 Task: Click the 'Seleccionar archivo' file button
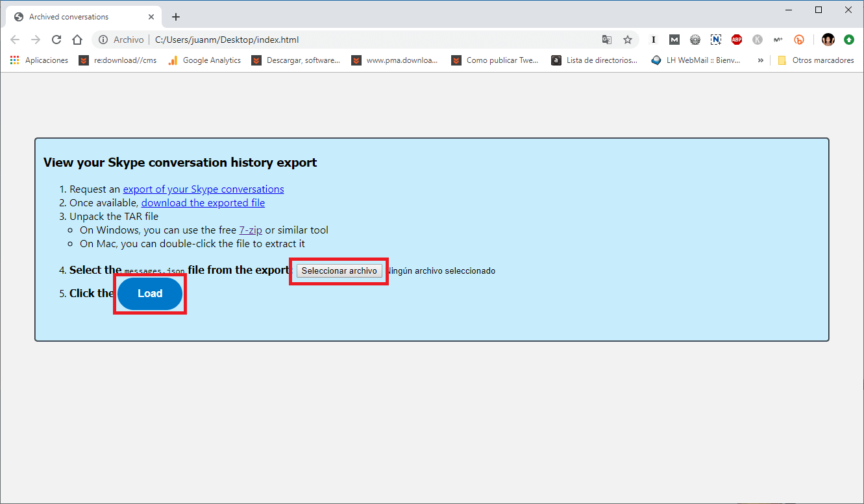(x=339, y=270)
